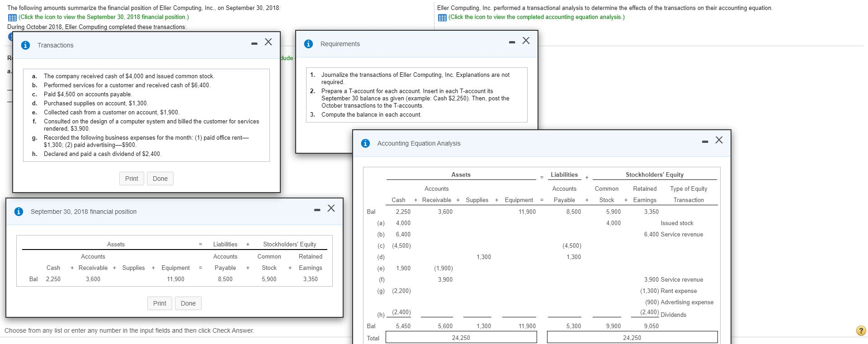This screenshot has height=344, width=868.
Task: Click Dividends entry in the analysis table
Action: [x=674, y=315]
